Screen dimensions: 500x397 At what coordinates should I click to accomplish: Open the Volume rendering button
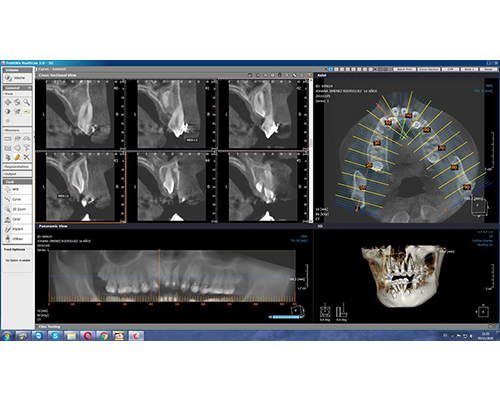[x=18, y=78]
